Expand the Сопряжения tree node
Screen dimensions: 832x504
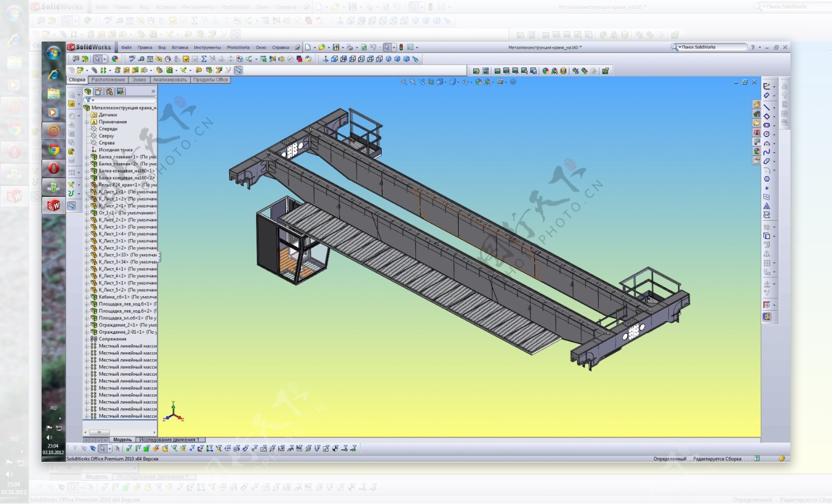pos(87,339)
